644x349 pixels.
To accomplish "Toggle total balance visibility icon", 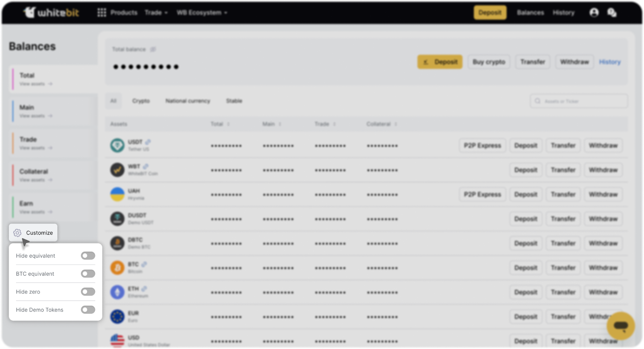I will (153, 50).
